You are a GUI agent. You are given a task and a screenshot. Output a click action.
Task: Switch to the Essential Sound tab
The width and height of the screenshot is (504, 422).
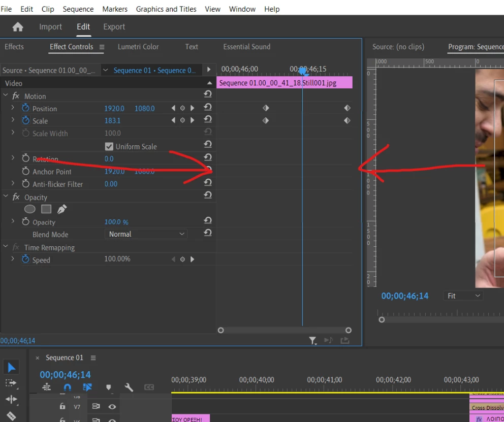pos(246,47)
